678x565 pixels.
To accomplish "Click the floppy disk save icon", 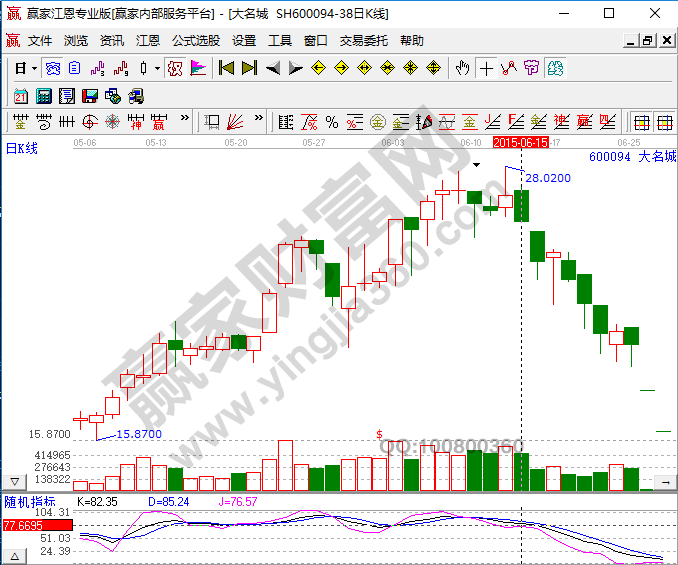I will (89, 96).
